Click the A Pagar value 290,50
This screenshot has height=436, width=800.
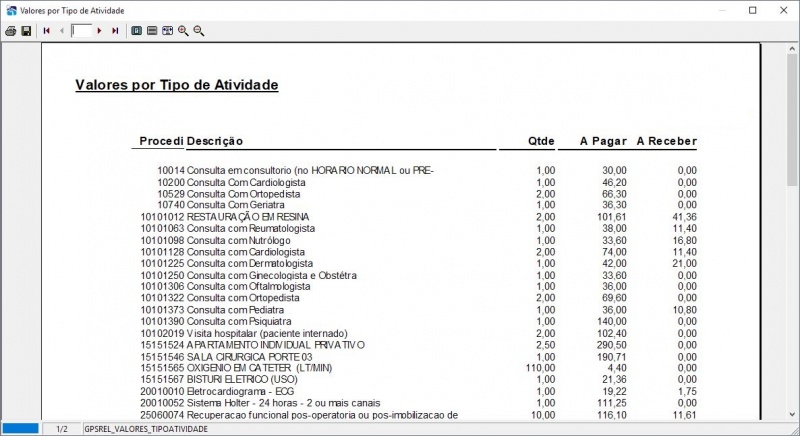click(x=612, y=345)
